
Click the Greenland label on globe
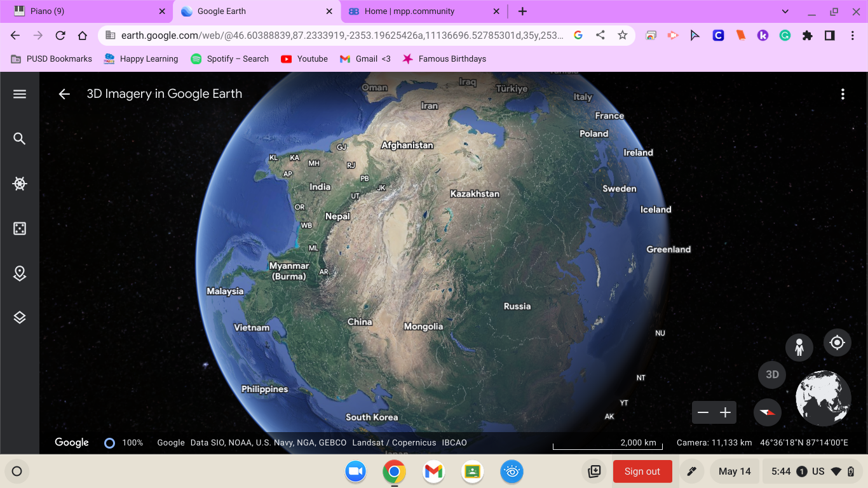(668, 250)
